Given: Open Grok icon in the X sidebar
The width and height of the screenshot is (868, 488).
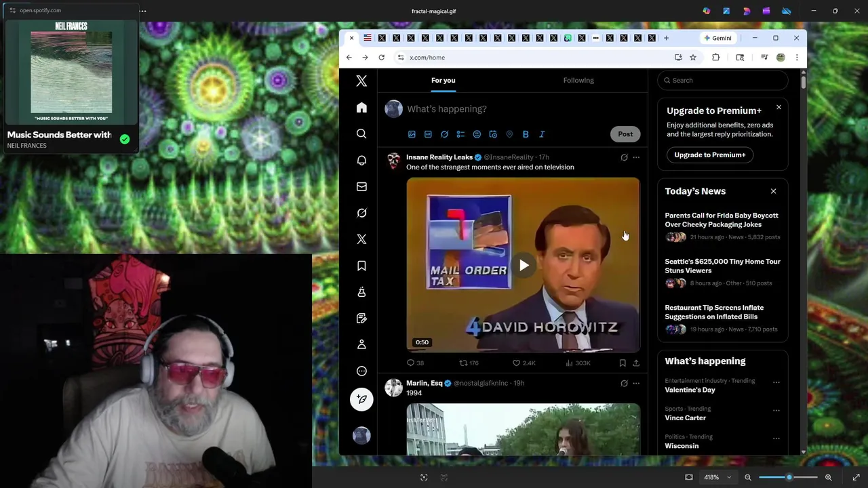Looking at the screenshot, I should tap(361, 213).
